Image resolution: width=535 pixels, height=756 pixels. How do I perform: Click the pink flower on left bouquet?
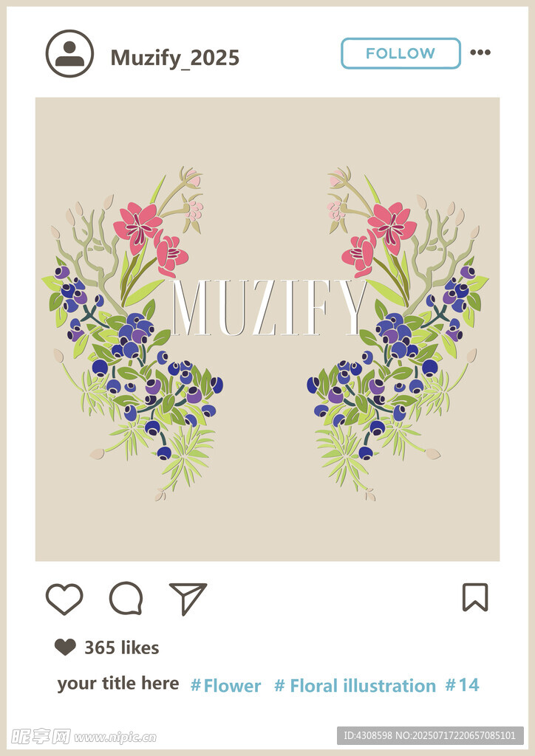(x=138, y=227)
